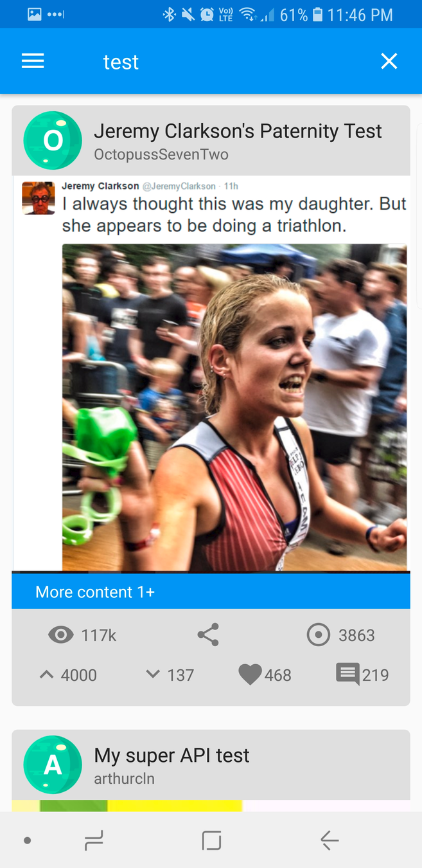Clear the search with the X icon
422x868 pixels.
(x=389, y=61)
